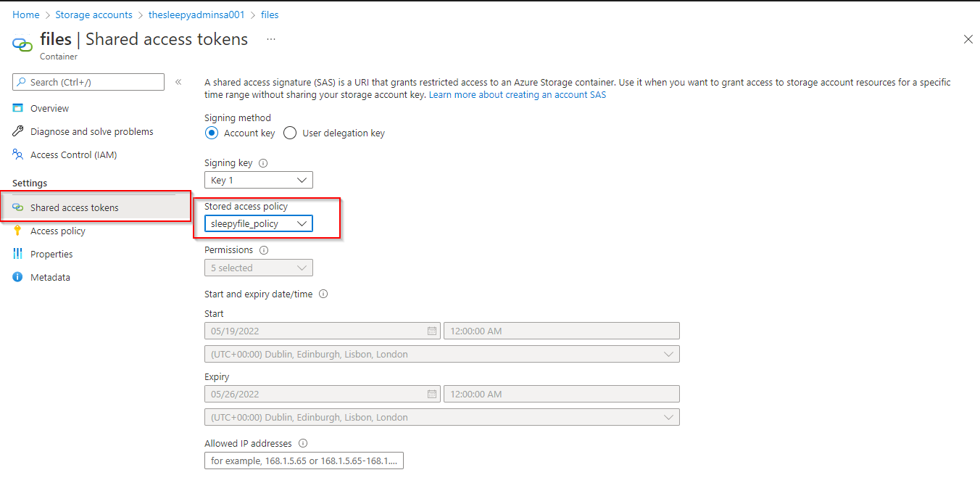This screenshot has width=980, height=483.
Task: Select the User delegation key signing method
Action: coord(289,133)
